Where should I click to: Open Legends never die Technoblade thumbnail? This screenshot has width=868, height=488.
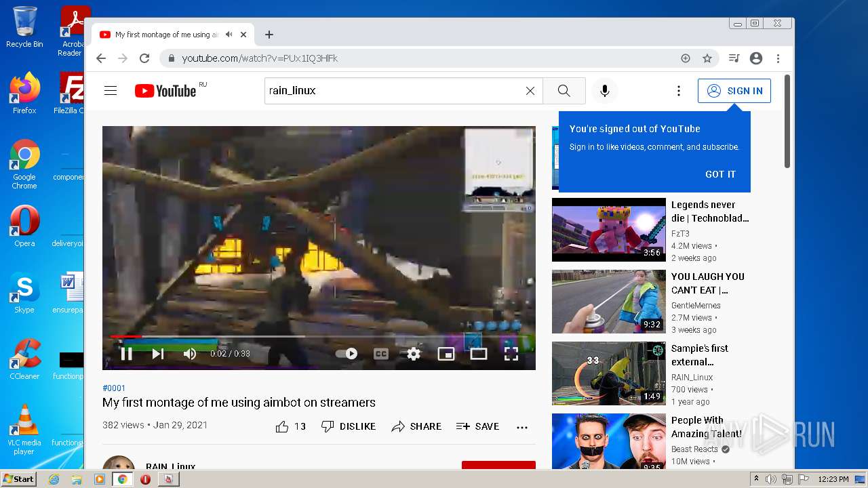(x=609, y=230)
